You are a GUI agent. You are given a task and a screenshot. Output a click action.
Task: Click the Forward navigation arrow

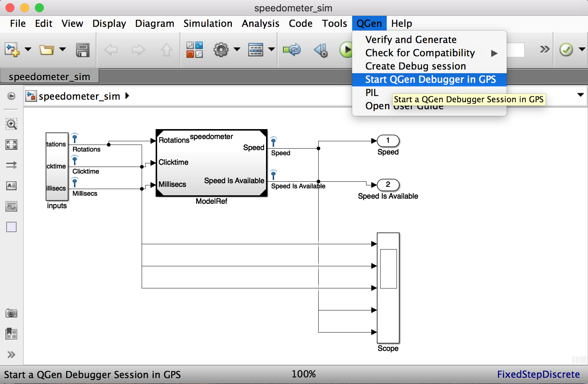(x=138, y=50)
